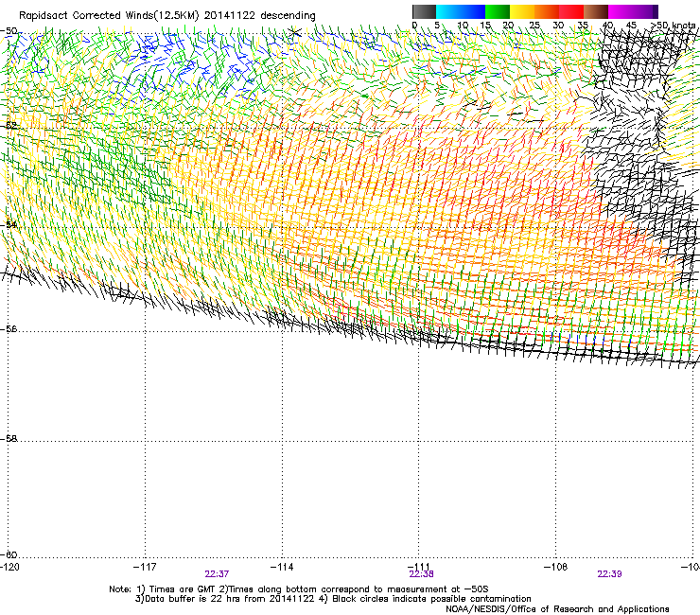The width and height of the screenshot is (700, 615).
Task: Click the latitude label -60
Action: pos(9,554)
